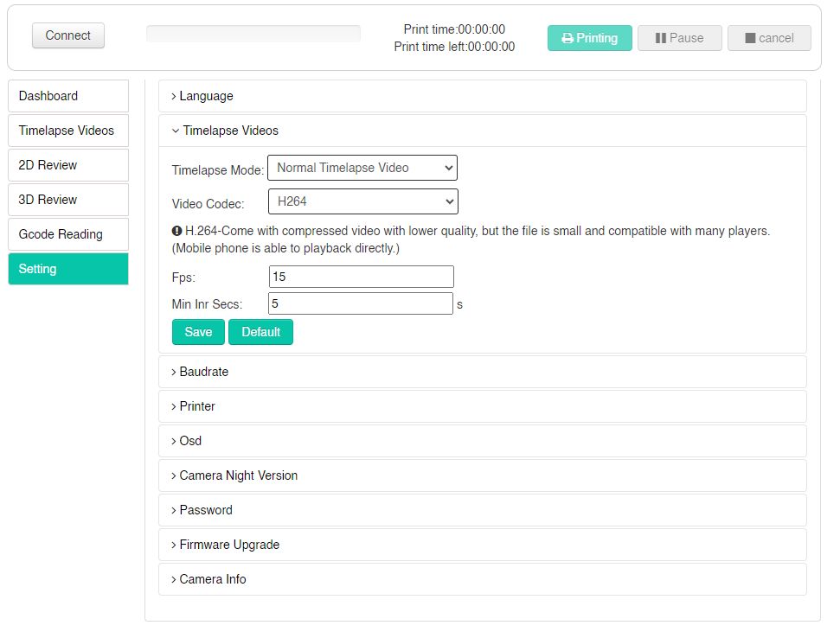Reset timelapse settings with Default button
Image resolution: width=840 pixels, height=638 pixels.
click(260, 332)
